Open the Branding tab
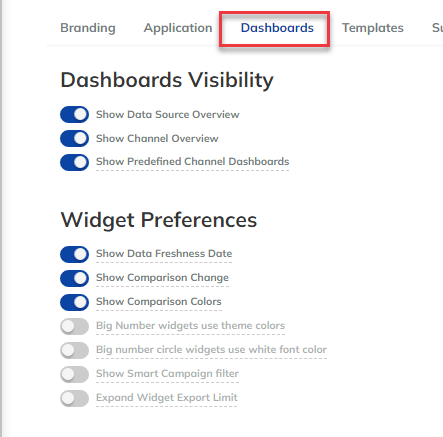This screenshot has width=443, height=437. (x=88, y=28)
